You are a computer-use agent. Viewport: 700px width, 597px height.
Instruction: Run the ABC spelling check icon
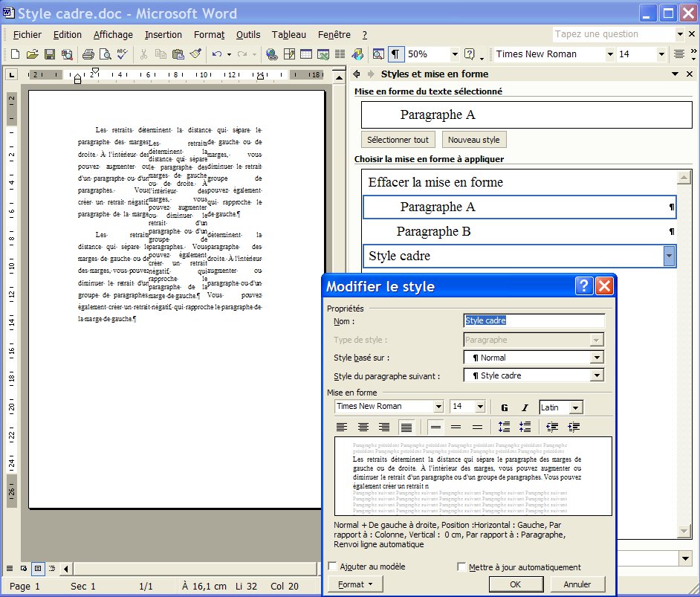point(123,54)
